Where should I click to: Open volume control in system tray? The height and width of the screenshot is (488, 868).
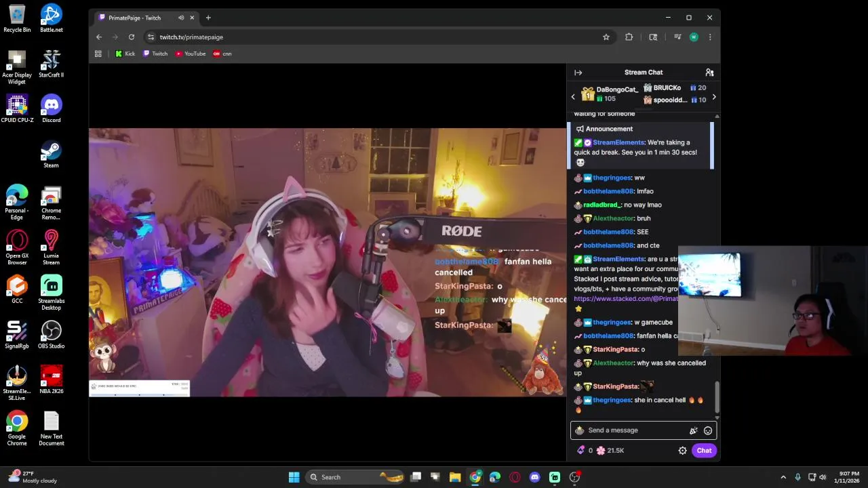click(823, 477)
